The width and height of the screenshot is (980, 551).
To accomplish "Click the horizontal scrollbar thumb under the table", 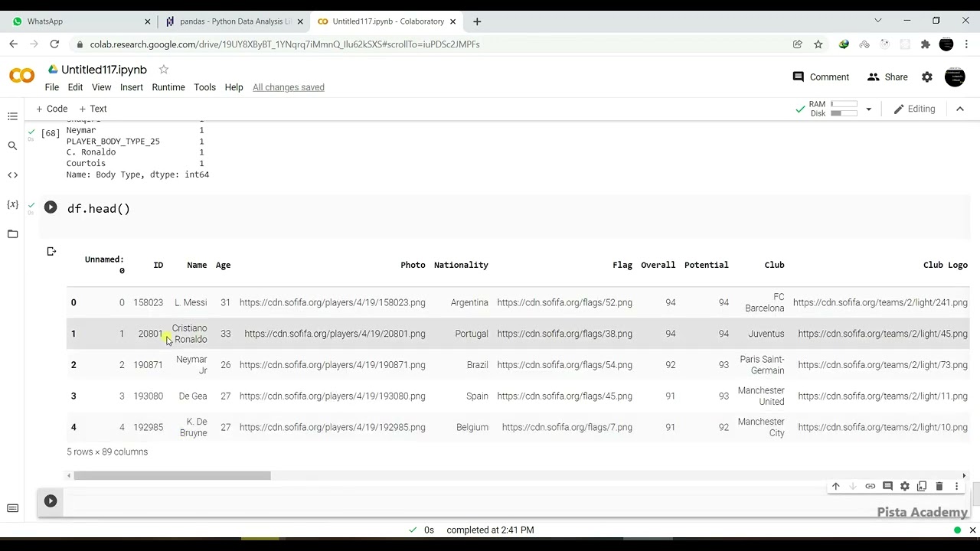I will (x=172, y=476).
